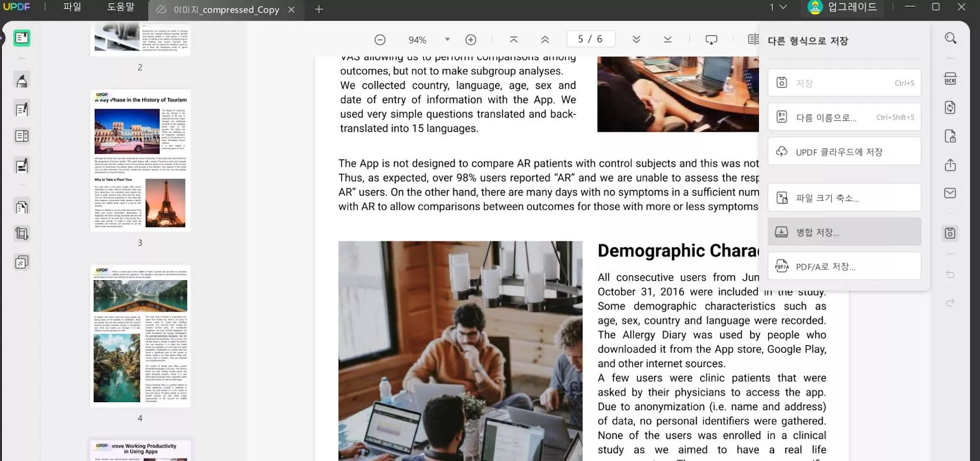Choose PDF/A로 저장... option

point(844,266)
